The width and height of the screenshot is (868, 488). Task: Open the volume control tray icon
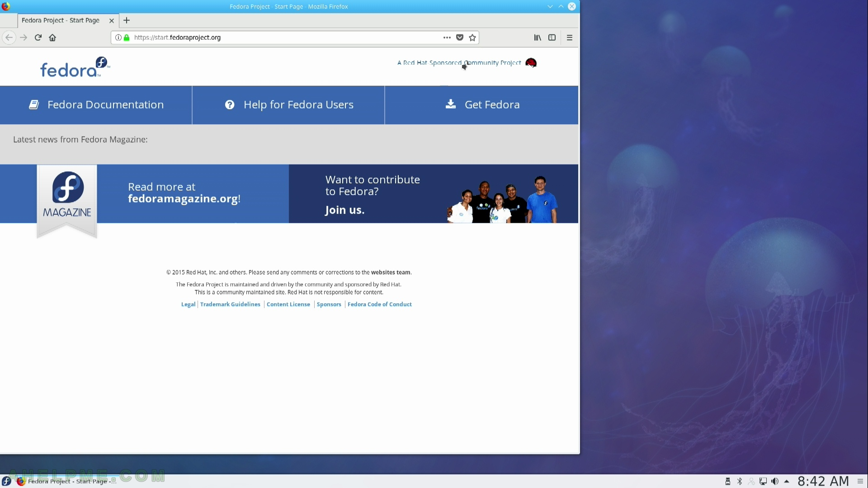pyautogui.click(x=775, y=482)
